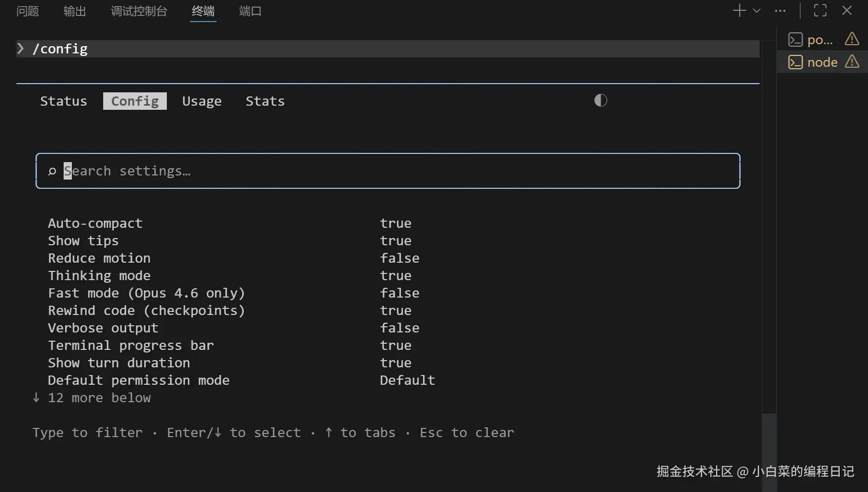
Task: Switch to the 端口 tab
Action: click(x=250, y=11)
